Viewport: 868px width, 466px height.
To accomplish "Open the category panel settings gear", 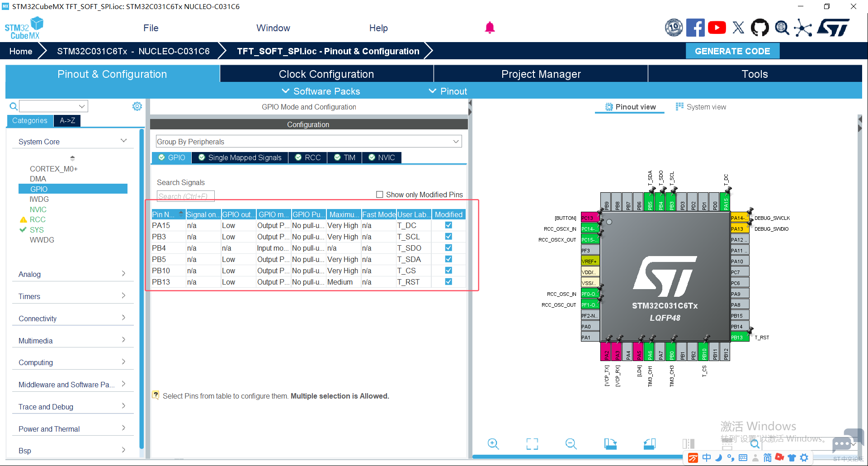I will [x=137, y=106].
